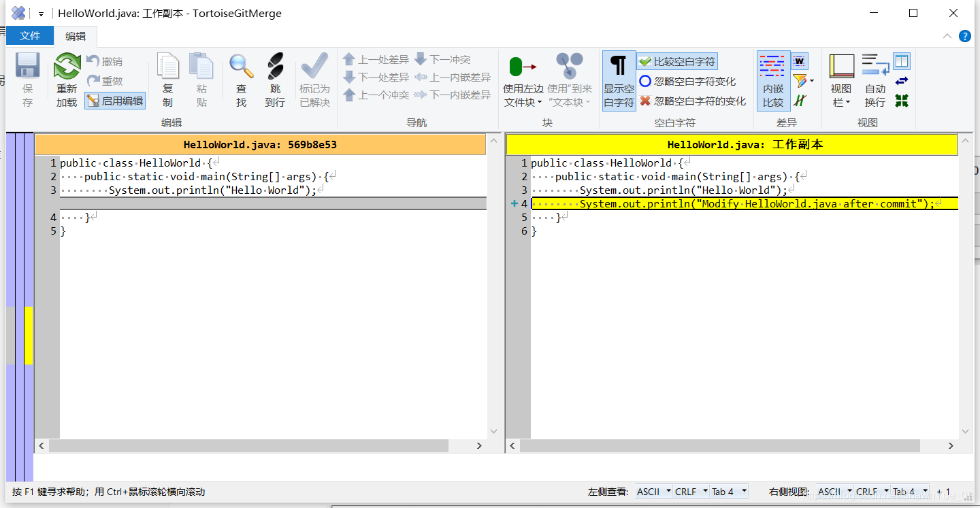Open the File (文件) ribbon tab
Viewport: 980px width, 508px height.
click(x=30, y=36)
